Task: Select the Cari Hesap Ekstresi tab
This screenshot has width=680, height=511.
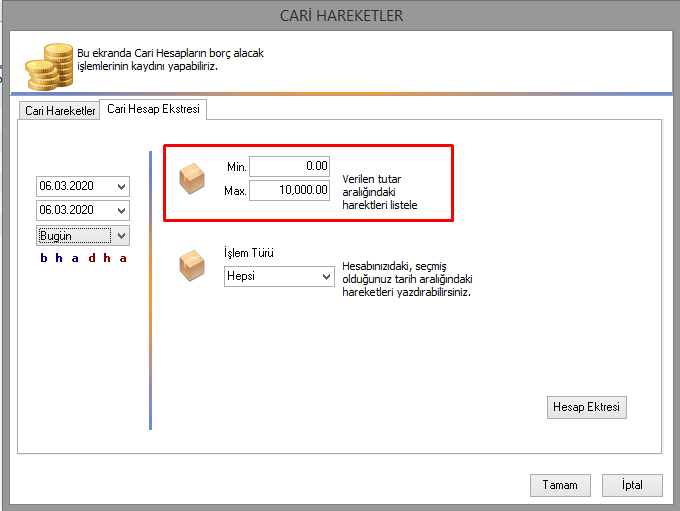Action: tap(153, 109)
